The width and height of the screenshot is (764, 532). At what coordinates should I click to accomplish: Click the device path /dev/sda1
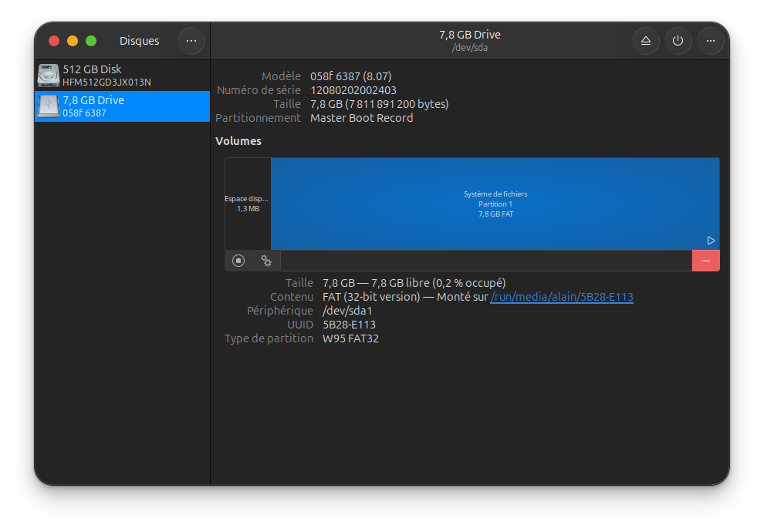click(x=347, y=311)
